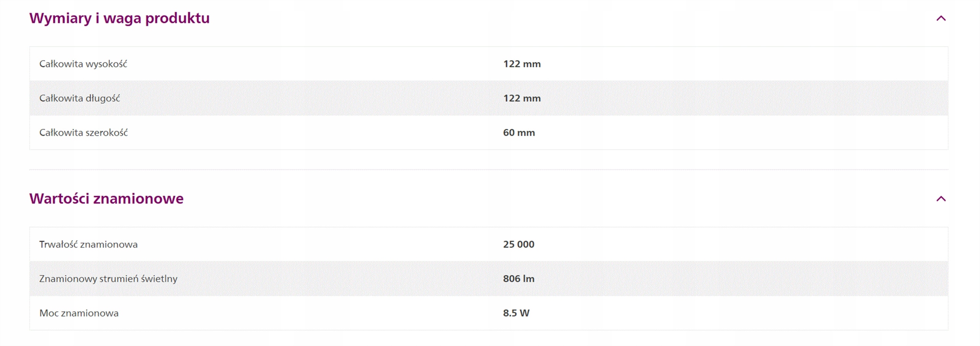Screen dimensions: 980x346
Task: Click the 122 mm value for długość
Action: click(522, 98)
